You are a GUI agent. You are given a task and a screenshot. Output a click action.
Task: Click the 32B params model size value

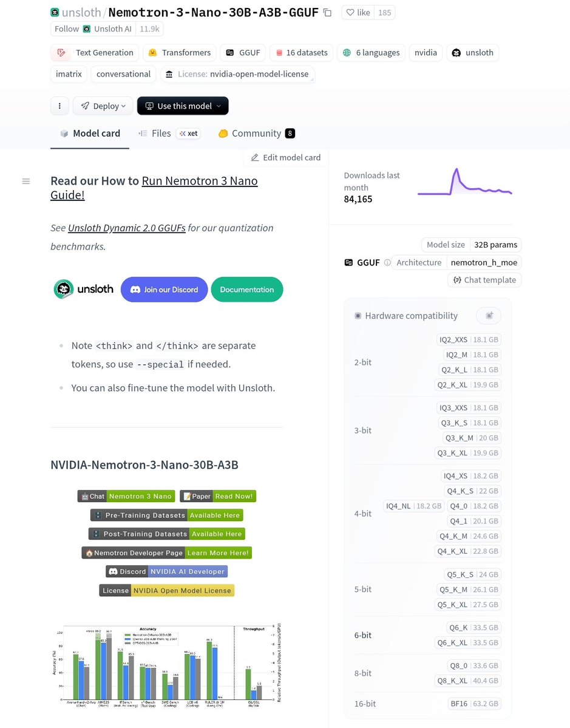(x=495, y=245)
